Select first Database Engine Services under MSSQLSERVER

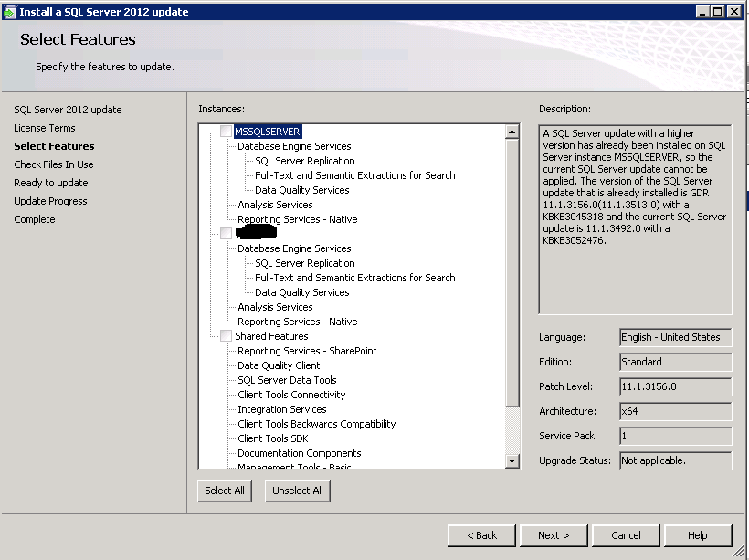click(294, 146)
